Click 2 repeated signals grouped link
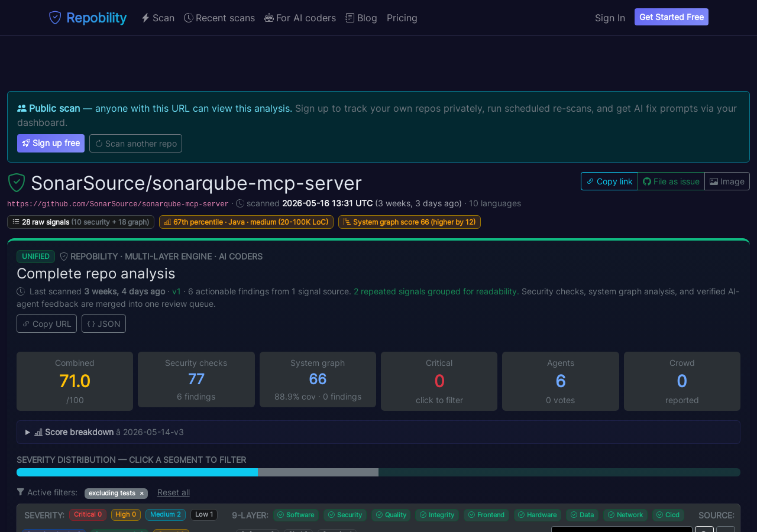 (436, 291)
